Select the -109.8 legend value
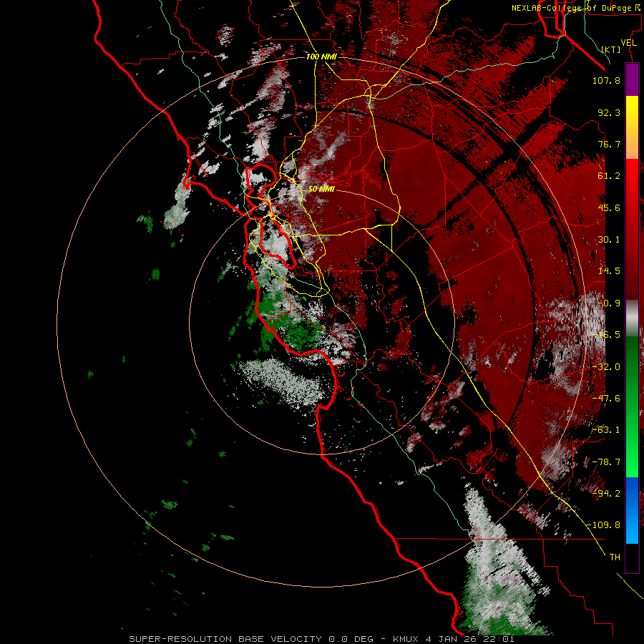The height and width of the screenshot is (644, 644). (603, 525)
